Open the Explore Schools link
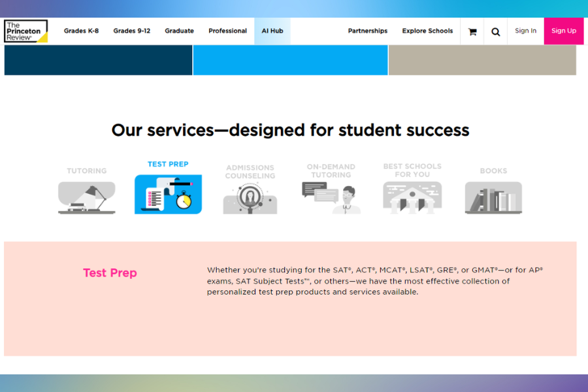Viewport: 588px width, 392px height. click(427, 31)
